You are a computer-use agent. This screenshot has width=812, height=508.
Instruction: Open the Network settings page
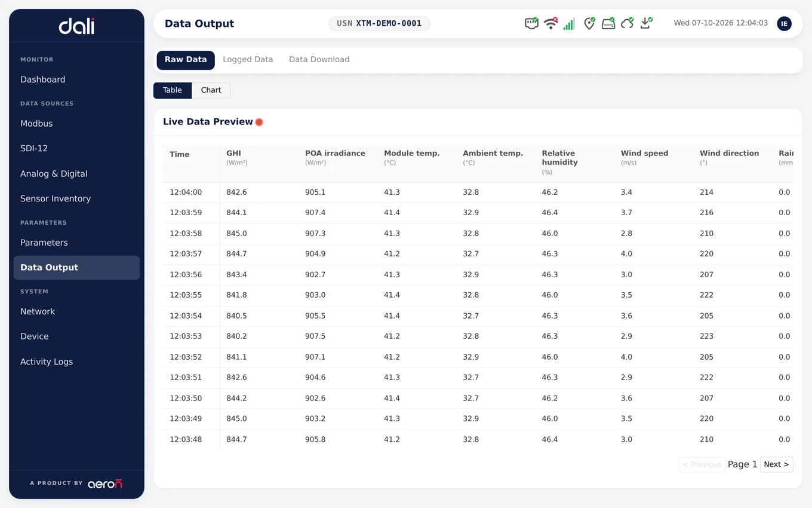[76, 311]
